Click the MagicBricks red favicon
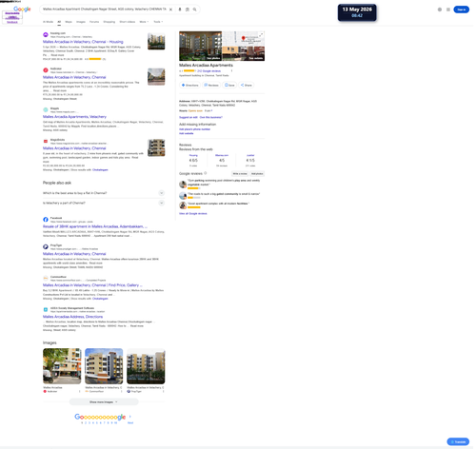The height and width of the screenshot is (449, 476). click(x=46, y=141)
